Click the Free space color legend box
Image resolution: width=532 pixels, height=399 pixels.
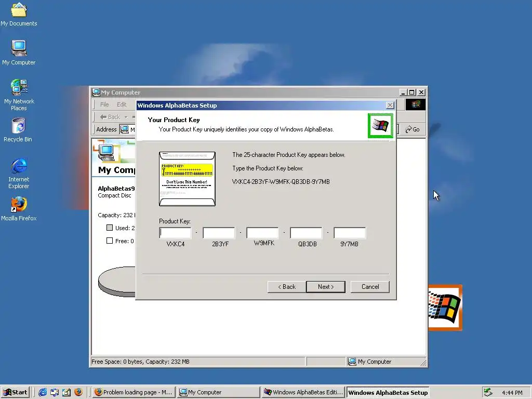[110, 241]
